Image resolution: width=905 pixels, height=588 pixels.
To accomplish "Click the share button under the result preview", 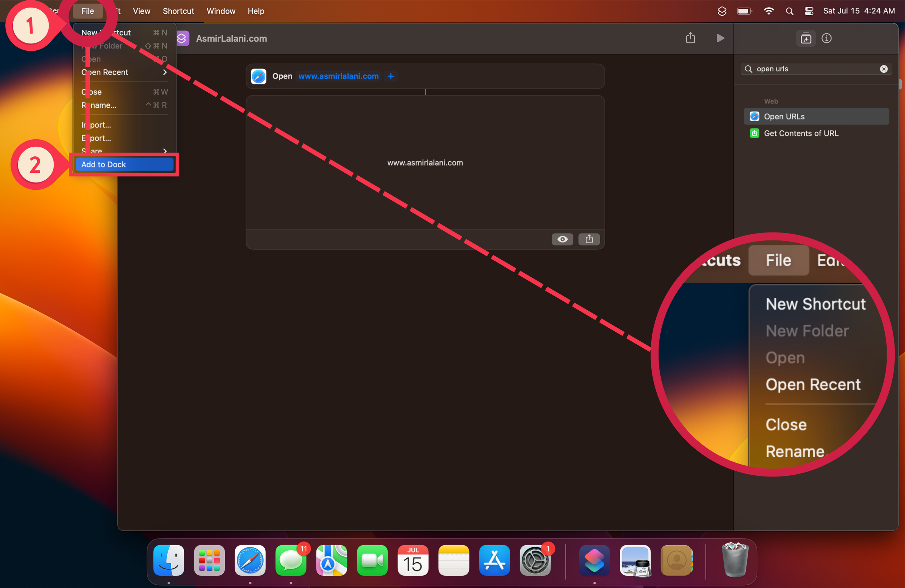I will [x=589, y=239].
